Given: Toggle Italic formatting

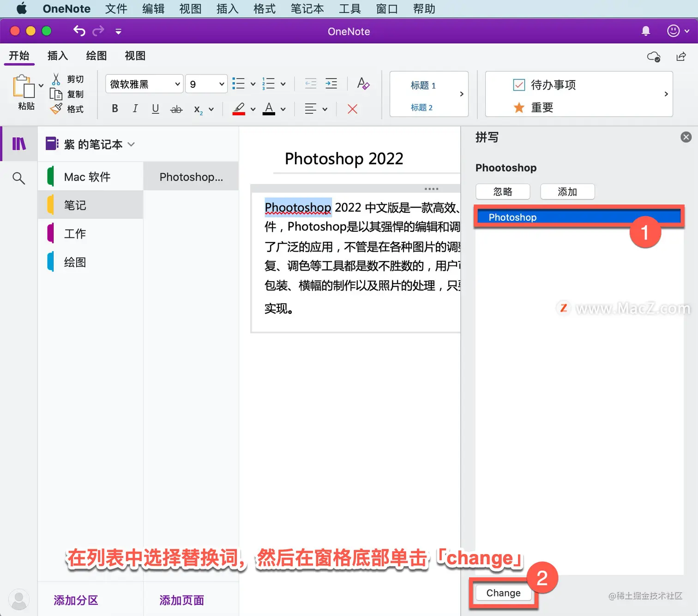Looking at the screenshot, I should point(135,109).
